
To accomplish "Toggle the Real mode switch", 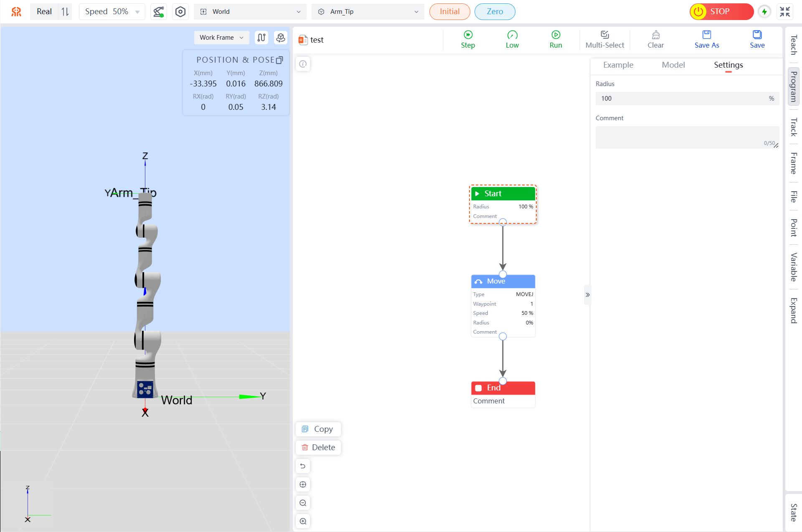I will 65,12.
